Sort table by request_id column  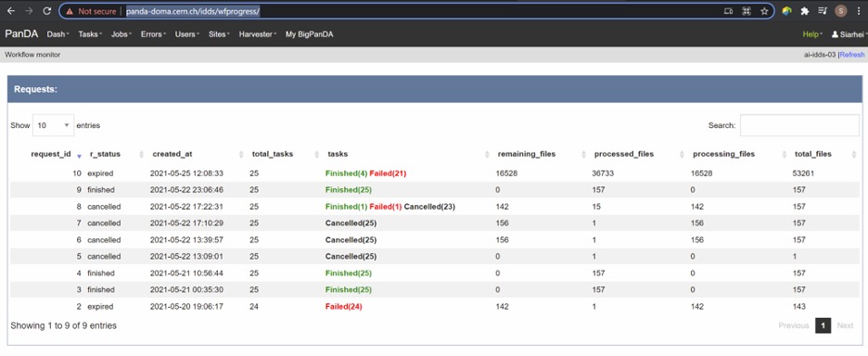tap(51, 154)
